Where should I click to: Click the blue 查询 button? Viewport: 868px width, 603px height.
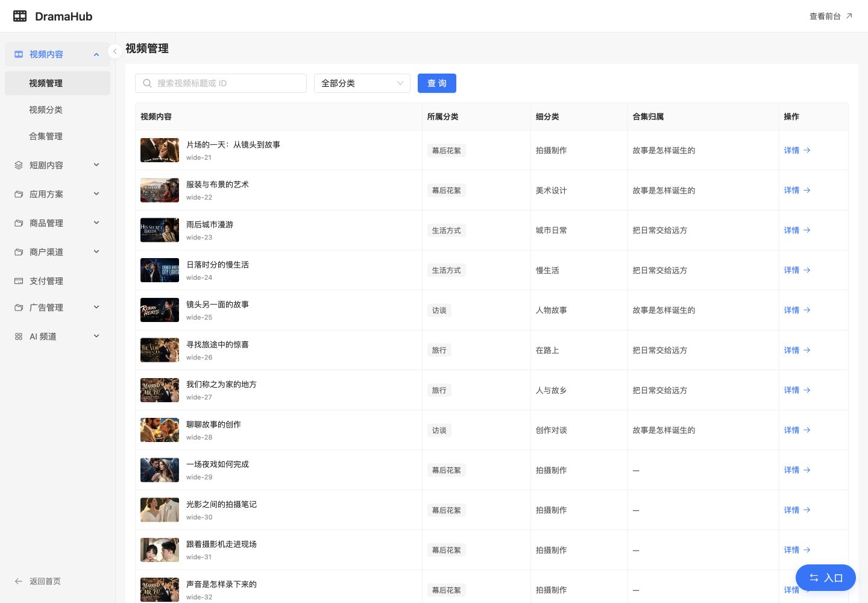437,83
